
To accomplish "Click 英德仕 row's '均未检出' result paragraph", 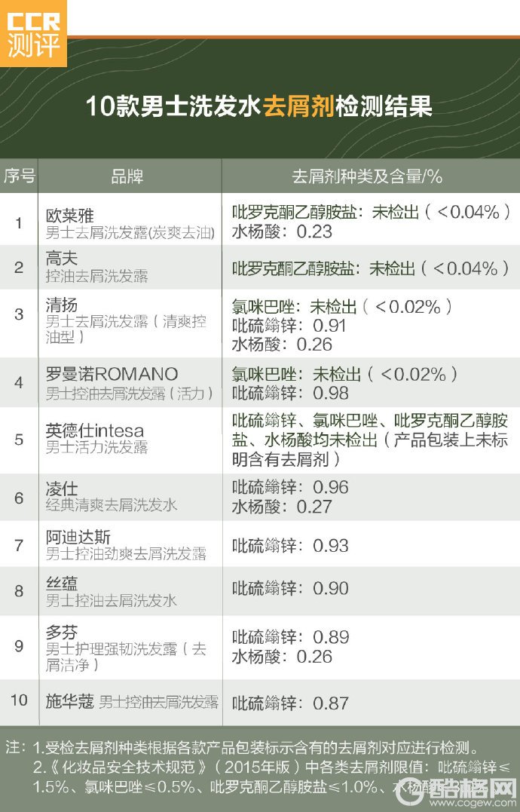I will (370, 440).
